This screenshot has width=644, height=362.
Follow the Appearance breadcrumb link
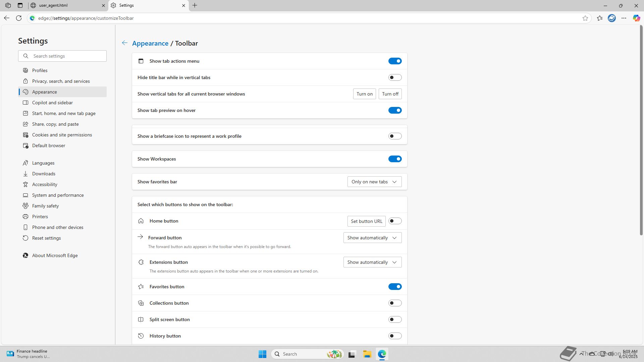pos(150,43)
